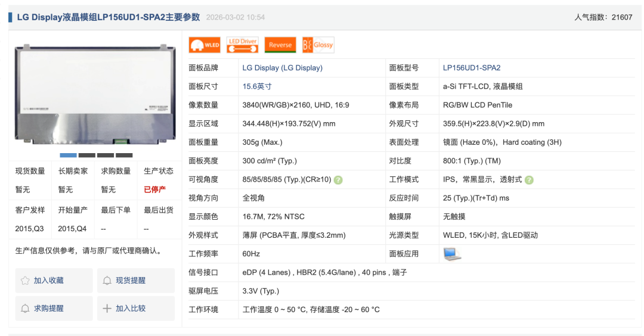This screenshot has height=336, width=644.
Task: Click the 工作温度 0 ~ 50 °C environment value
Action: pos(311,310)
